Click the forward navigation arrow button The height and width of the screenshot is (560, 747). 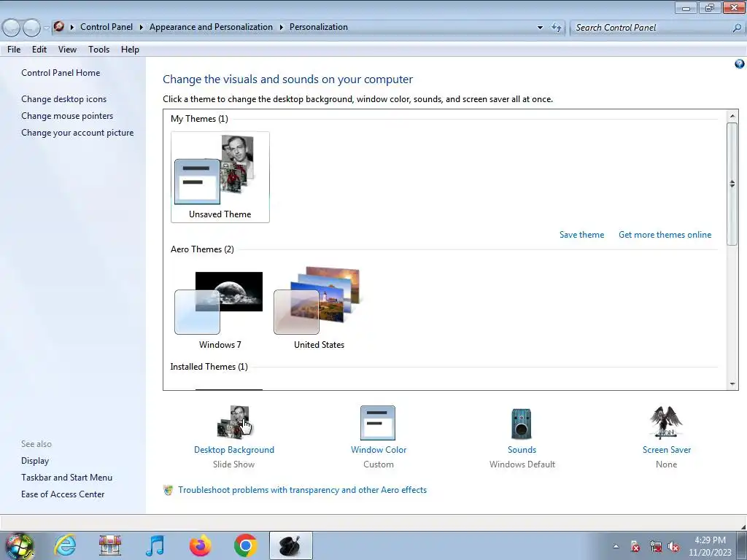click(31, 28)
